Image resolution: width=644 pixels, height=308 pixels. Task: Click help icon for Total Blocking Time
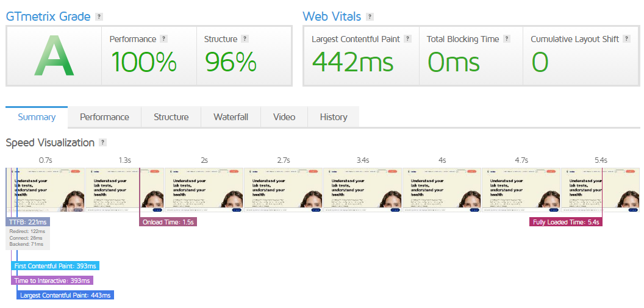pyautogui.click(x=507, y=39)
